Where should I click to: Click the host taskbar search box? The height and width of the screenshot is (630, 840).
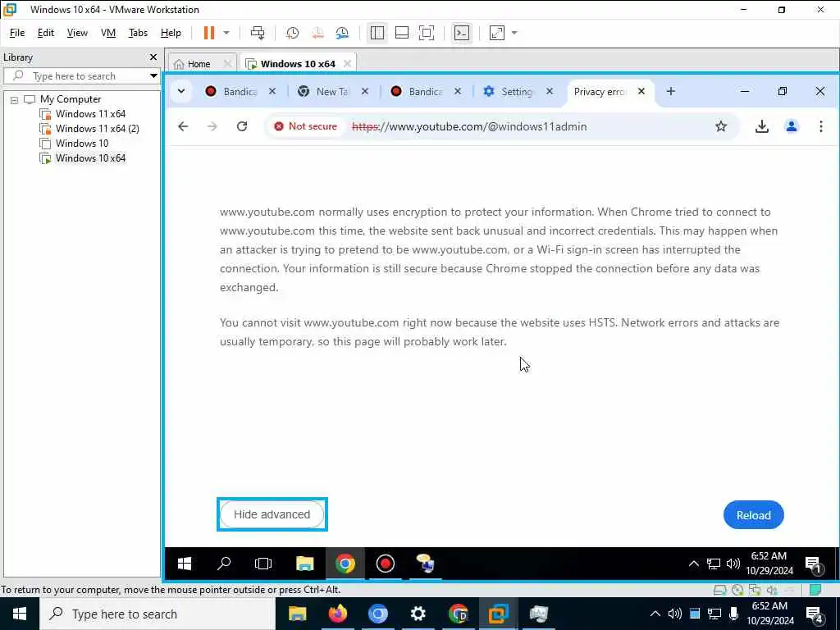click(157, 614)
